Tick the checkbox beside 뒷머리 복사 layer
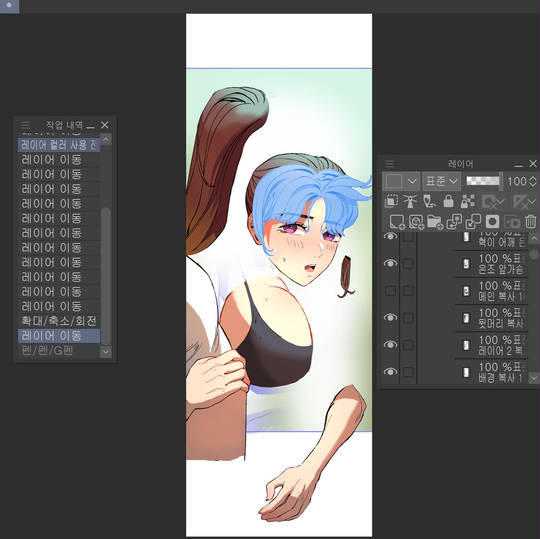The height and width of the screenshot is (539, 540). 408,317
